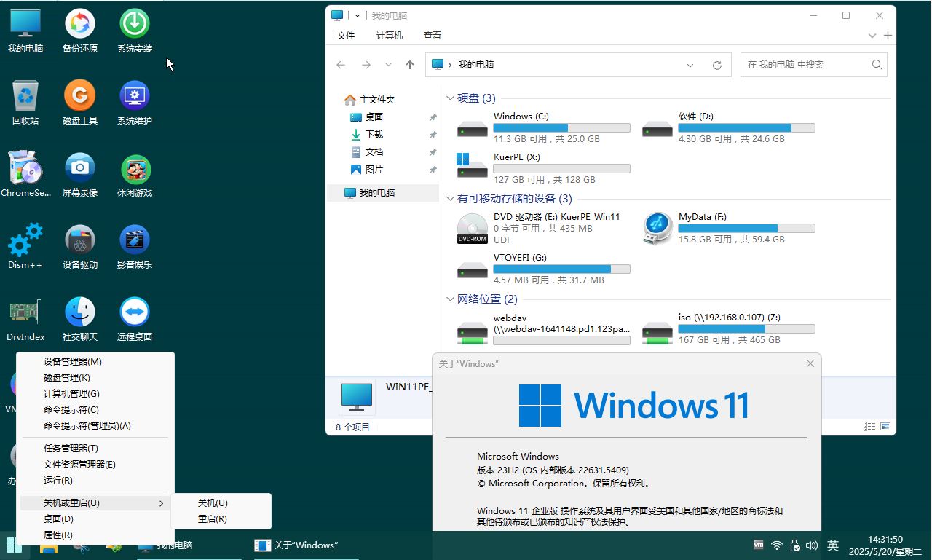The image size is (932, 560).
Task: Open the 屏幕录像 camera icon
Action: (x=80, y=176)
